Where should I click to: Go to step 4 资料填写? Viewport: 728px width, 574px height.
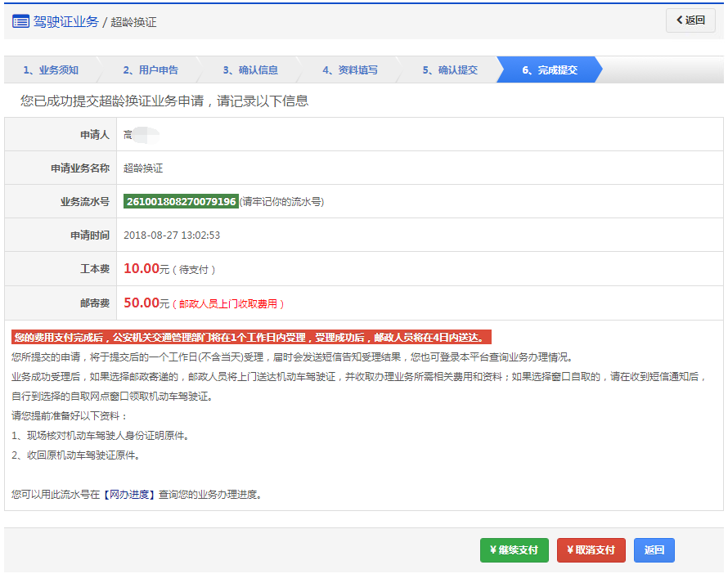click(x=350, y=70)
